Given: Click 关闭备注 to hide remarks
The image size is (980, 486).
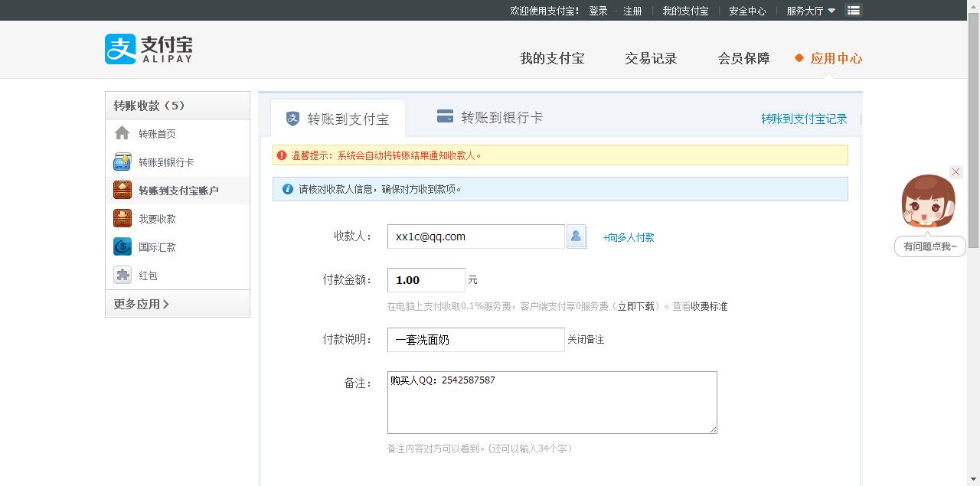Looking at the screenshot, I should pyautogui.click(x=586, y=339).
